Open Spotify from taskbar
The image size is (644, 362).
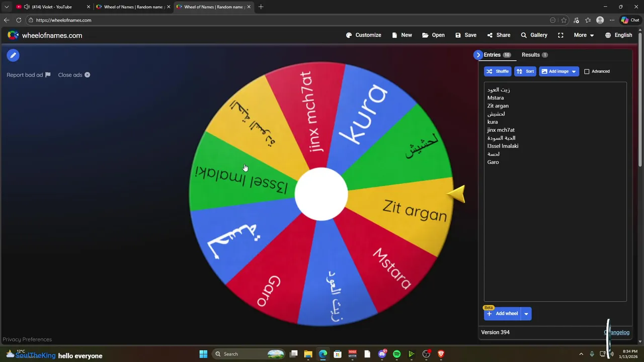[396, 354]
